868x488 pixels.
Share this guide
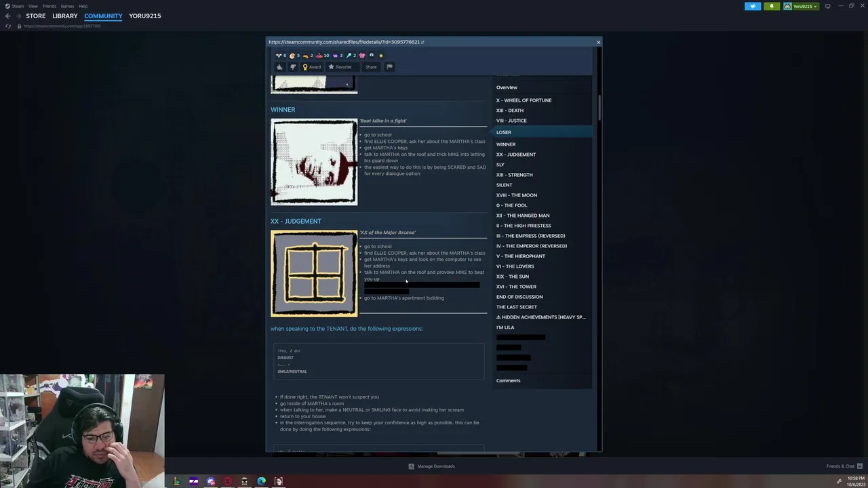pos(371,66)
